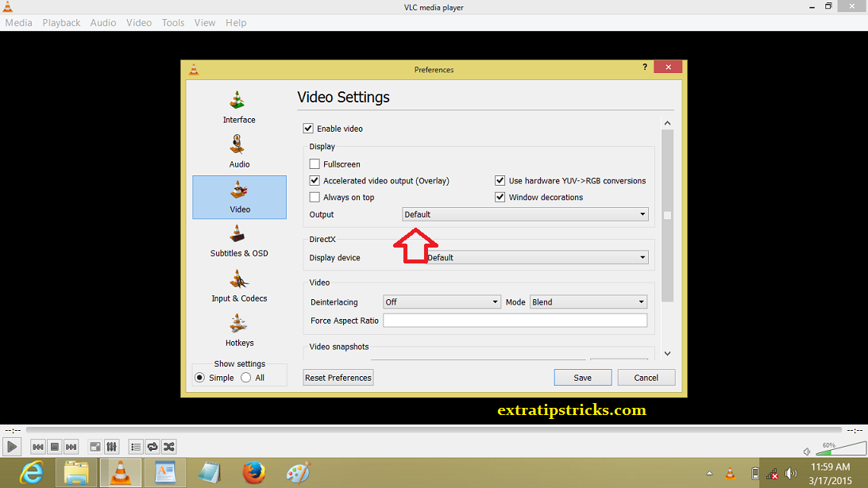
Task: Click the VLC cone tray icon
Action: click(x=730, y=474)
